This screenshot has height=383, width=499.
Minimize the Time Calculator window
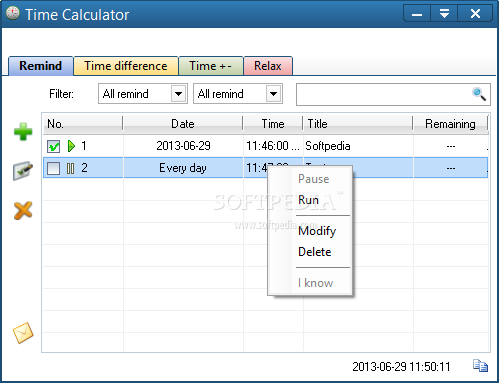[417, 14]
